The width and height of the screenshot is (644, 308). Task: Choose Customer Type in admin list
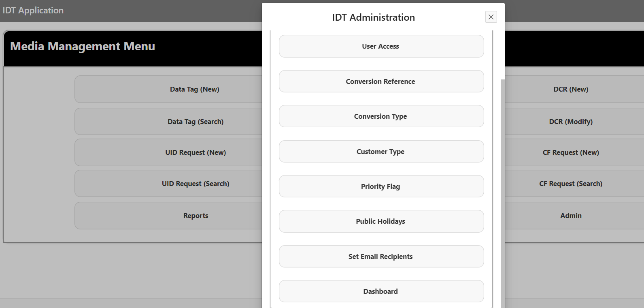click(x=381, y=152)
